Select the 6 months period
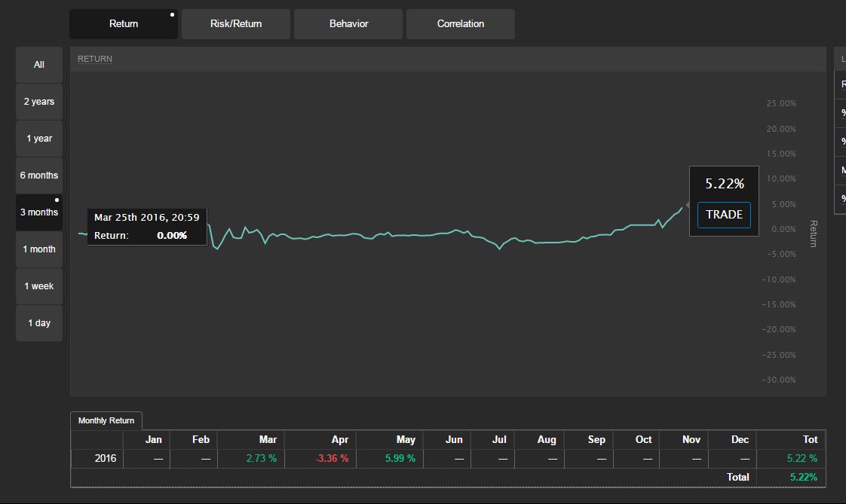The width and height of the screenshot is (846, 504). point(39,176)
